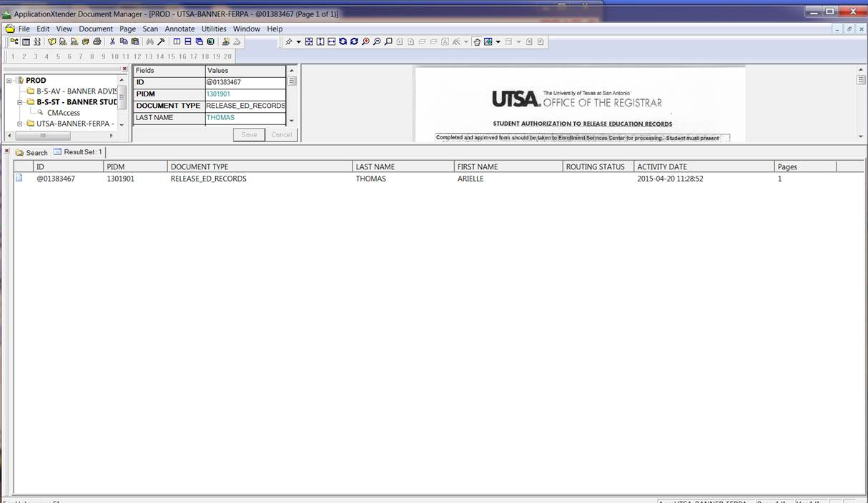Switch to the Search tab
The image size is (868, 503).
pos(31,153)
